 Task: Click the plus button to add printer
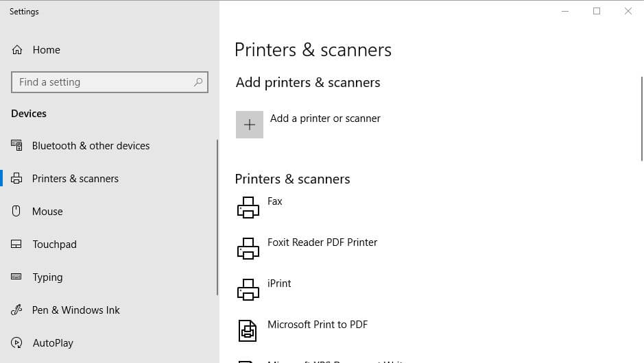(250, 125)
